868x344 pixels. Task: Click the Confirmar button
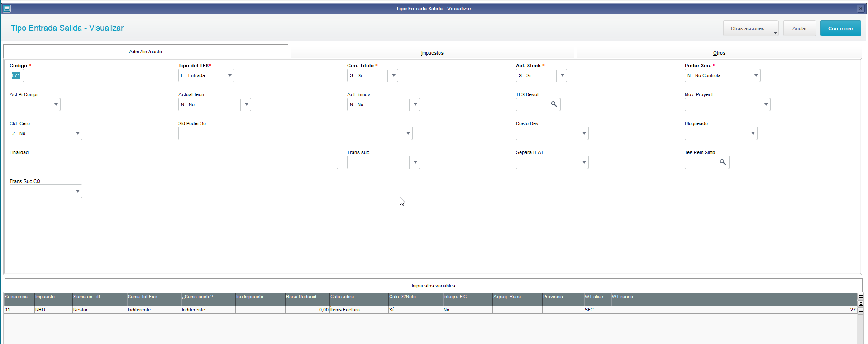pos(840,28)
